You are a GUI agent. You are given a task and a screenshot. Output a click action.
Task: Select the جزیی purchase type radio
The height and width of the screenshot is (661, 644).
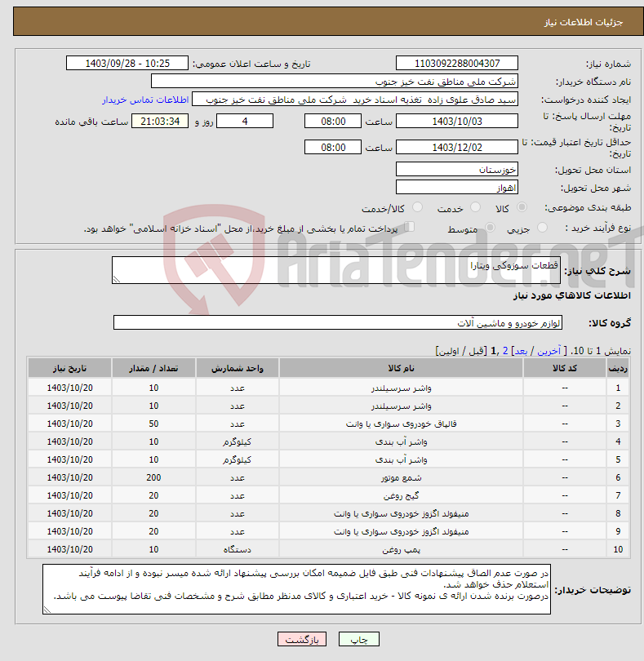(x=542, y=228)
